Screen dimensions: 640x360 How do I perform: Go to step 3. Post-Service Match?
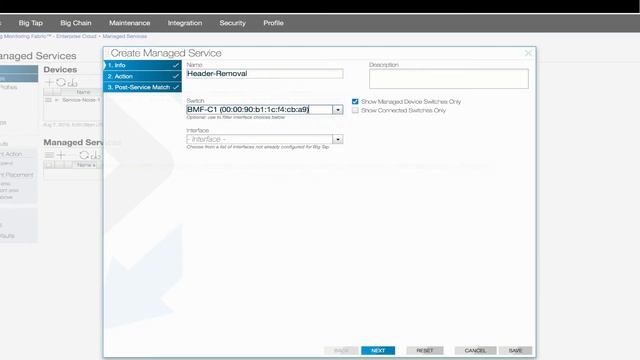tap(142, 87)
